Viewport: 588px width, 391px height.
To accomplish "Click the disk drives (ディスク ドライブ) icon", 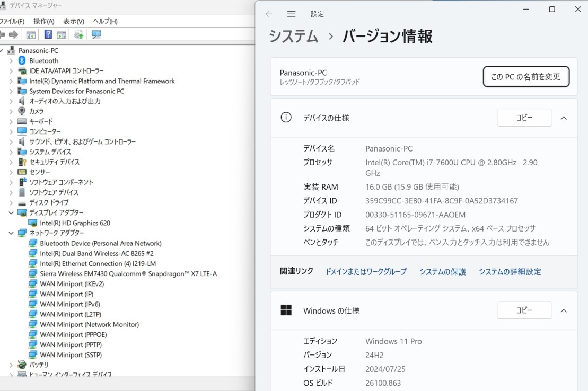I will (22, 203).
